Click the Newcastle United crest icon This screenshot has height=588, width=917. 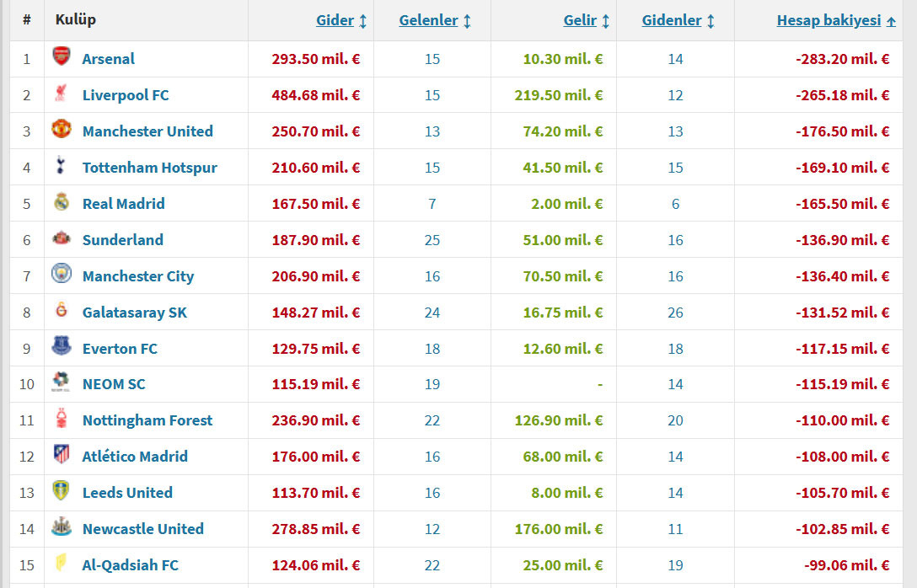(62, 528)
